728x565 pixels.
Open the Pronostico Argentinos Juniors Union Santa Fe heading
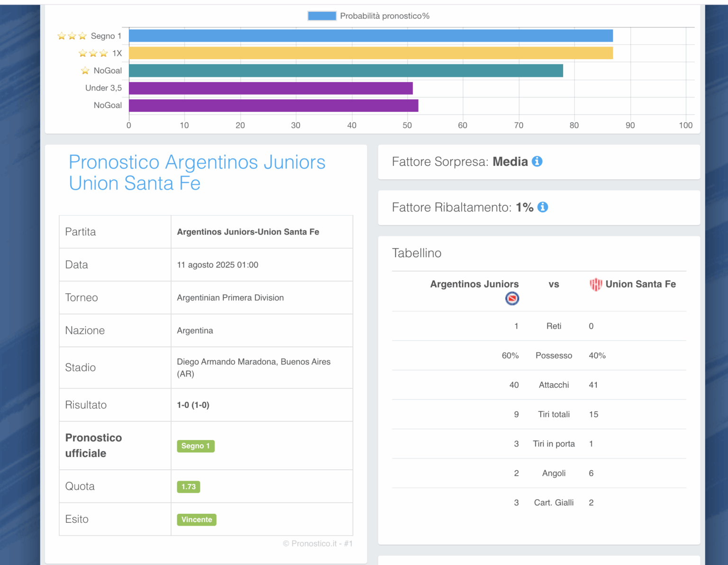tap(197, 172)
